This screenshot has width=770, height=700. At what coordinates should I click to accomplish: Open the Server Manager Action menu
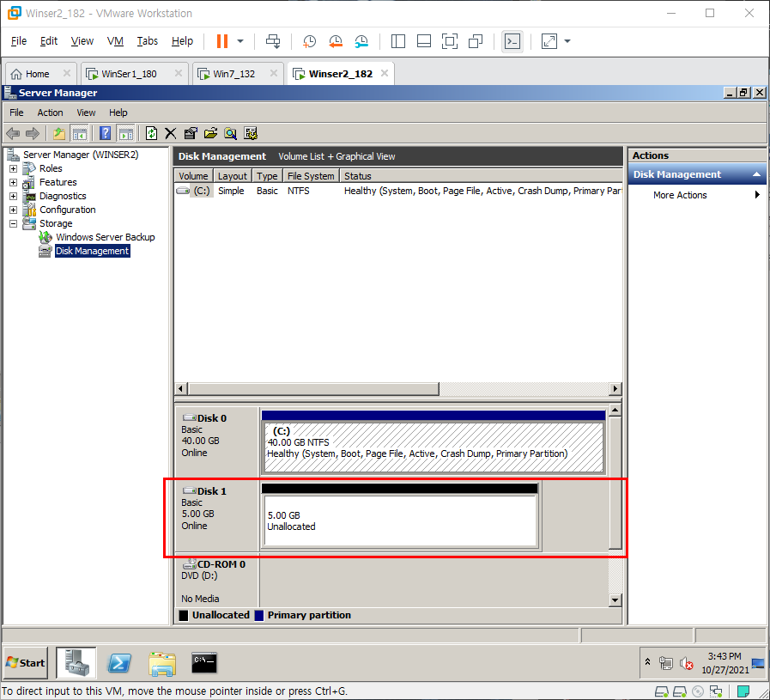pyautogui.click(x=50, y=113)
